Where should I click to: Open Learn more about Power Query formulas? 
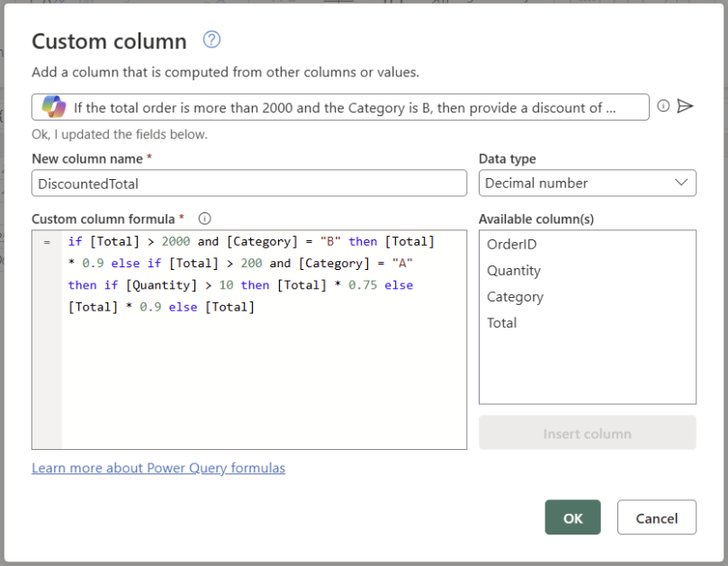coord(158,468)
